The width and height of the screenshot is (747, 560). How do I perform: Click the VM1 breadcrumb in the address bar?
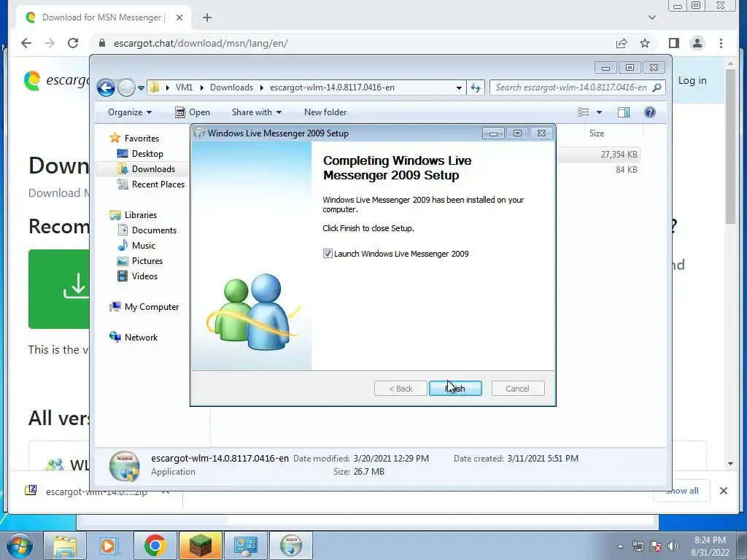point(184,87)
